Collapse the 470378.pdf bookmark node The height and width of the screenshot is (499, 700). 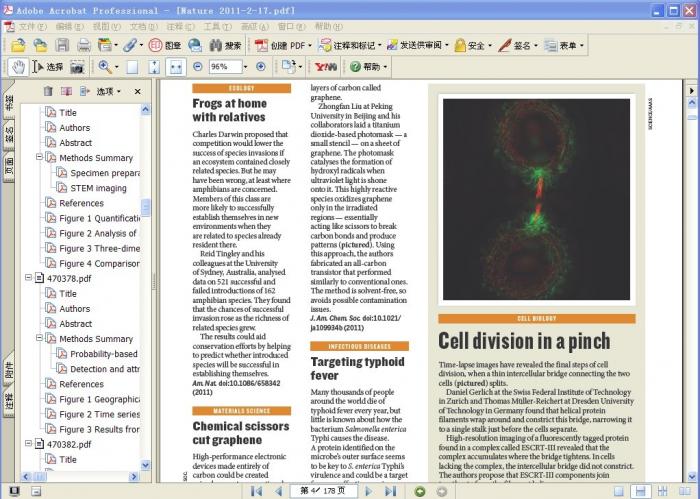[28, 278]
